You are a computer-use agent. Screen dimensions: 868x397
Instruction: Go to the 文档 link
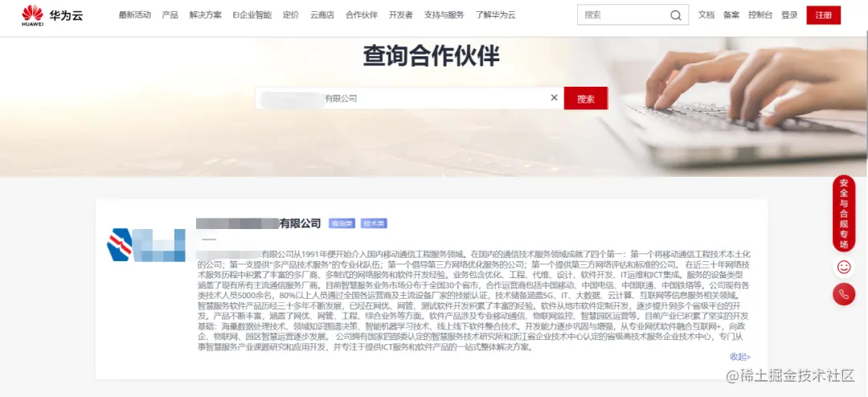pos(706,15)
